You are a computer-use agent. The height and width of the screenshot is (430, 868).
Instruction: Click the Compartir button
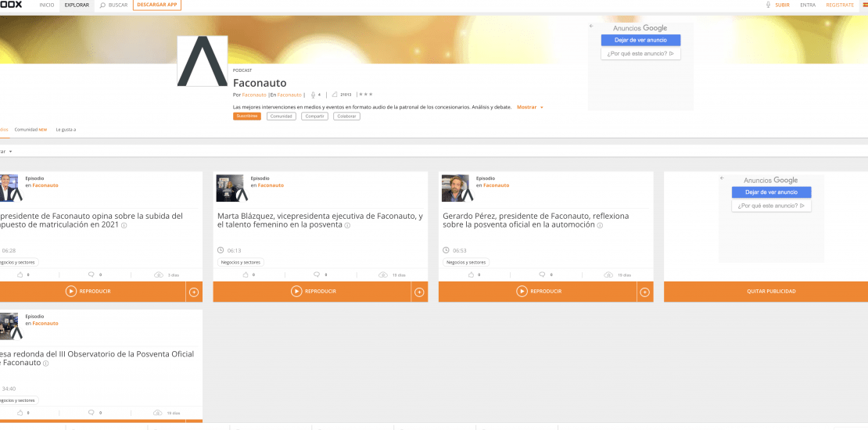tap(314, 116)
